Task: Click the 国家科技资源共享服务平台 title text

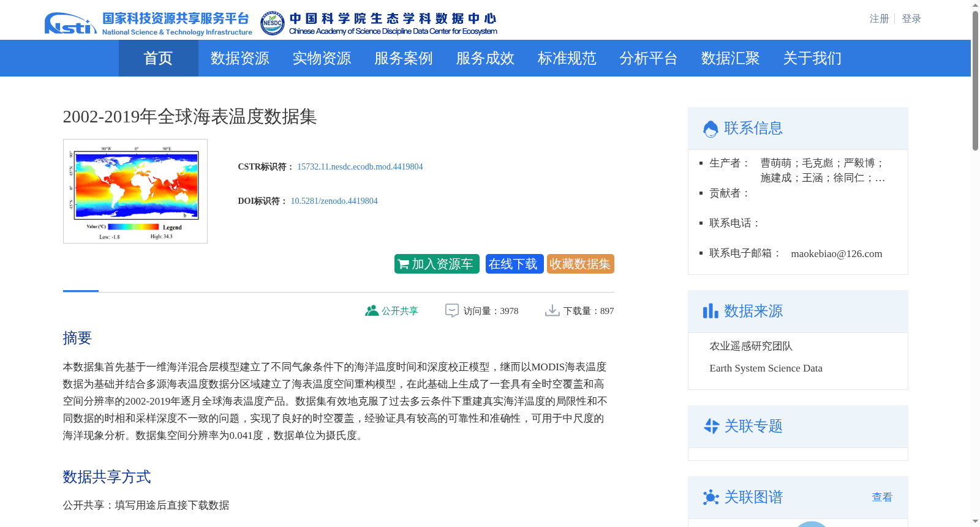Action: pyautogui.click(x=176, y=19)
